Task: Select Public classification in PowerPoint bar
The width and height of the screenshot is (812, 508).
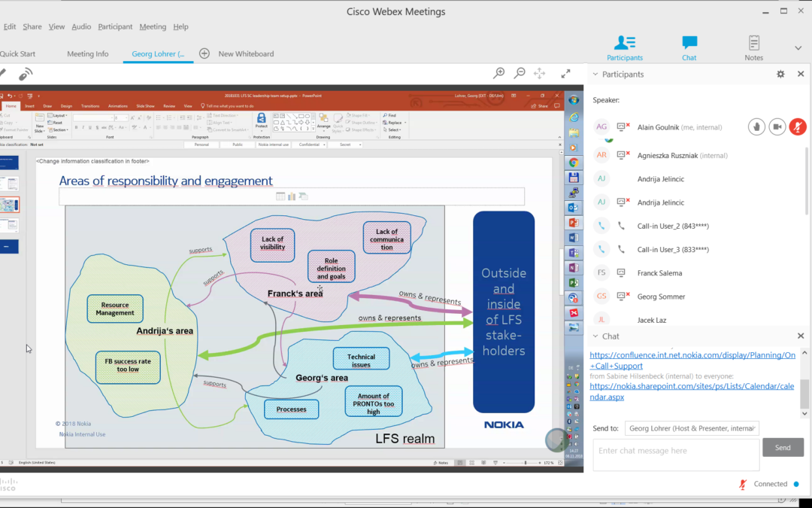Action: coord(238,144)
